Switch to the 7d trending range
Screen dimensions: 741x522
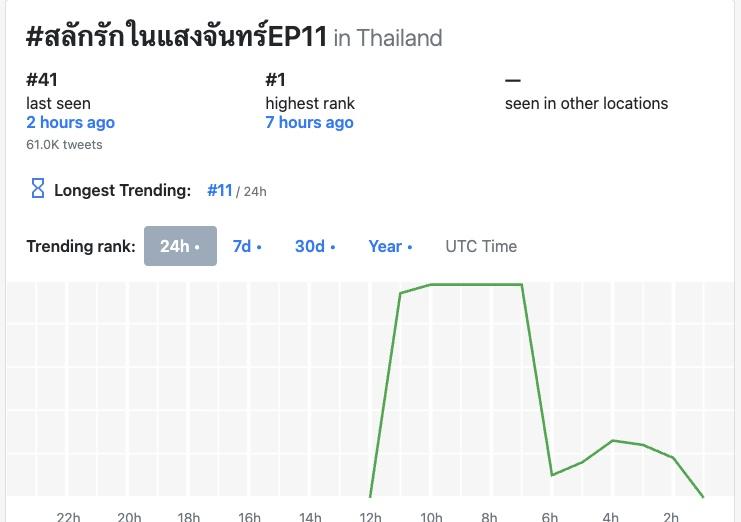point(246,246)
